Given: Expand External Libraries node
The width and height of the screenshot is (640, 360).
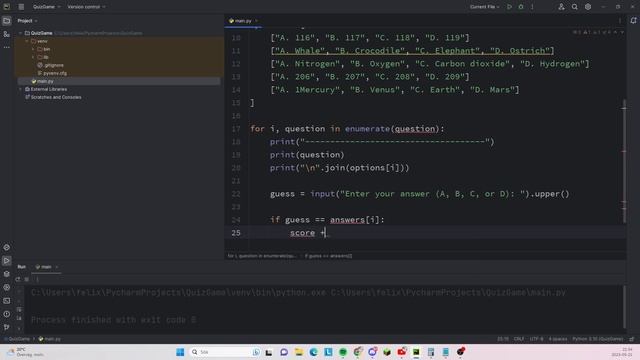Looking at the screenshot, I should [x=20, y=89].
